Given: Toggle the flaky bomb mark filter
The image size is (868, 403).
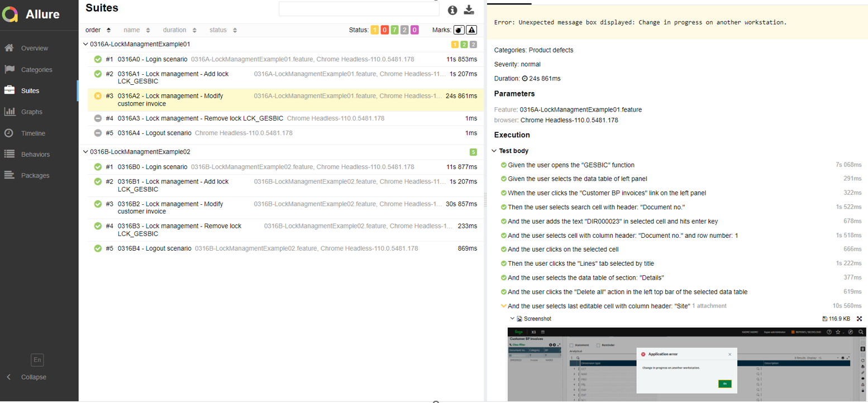Looking at the screenshot, I should [458, 30].
